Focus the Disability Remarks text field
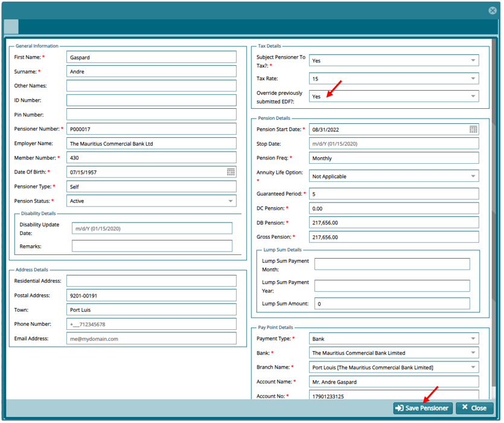This screenshot has width=504, height=423. pyautogui.click(x=152, y=246)
